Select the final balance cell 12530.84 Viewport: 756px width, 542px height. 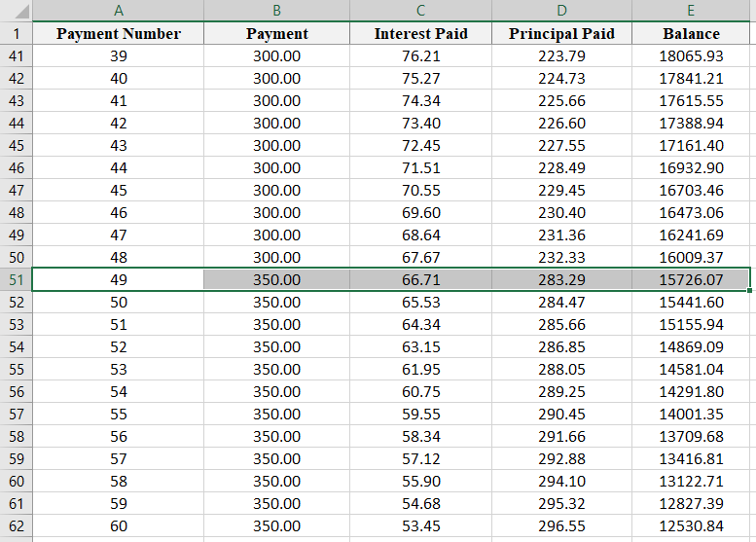pos(691,525)
